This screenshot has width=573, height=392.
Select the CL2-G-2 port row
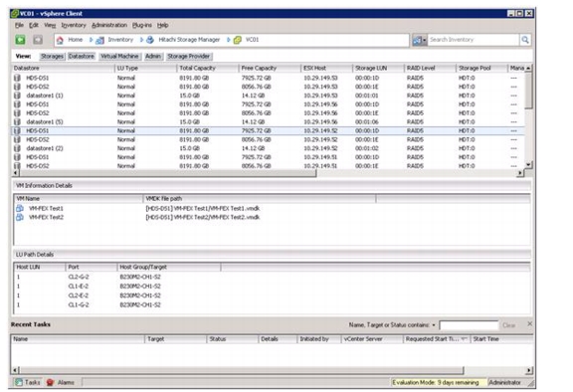click(272, 277)
